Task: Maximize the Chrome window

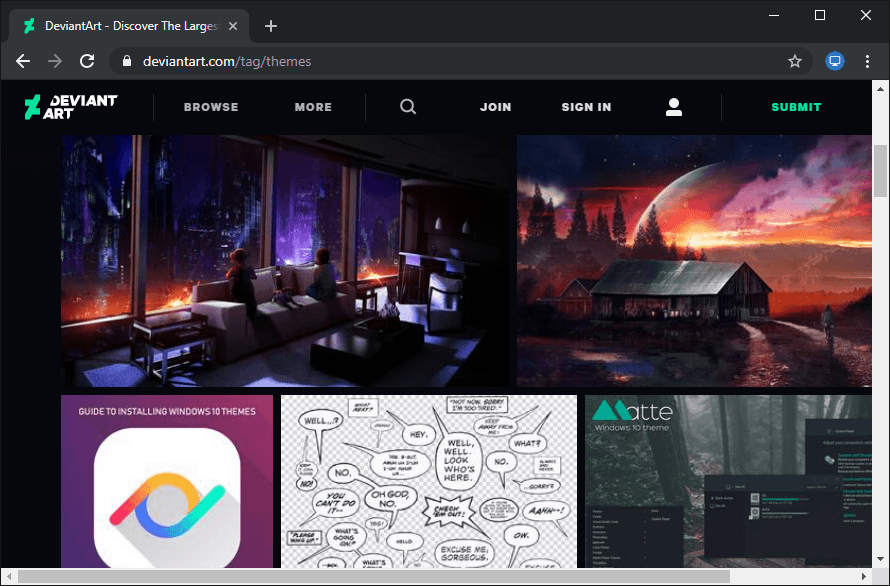Action: (x=820, y=15)
